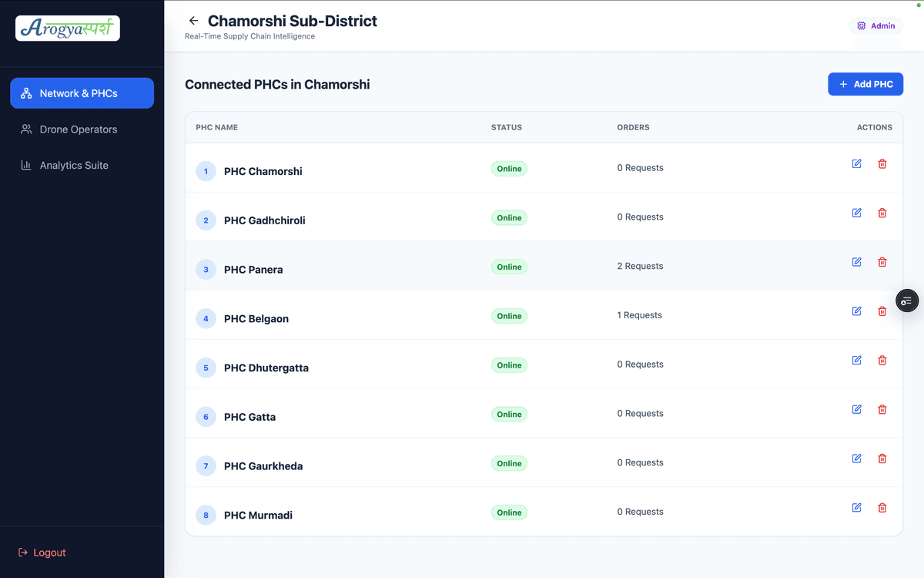Delete the PHC Gadhchiroli entry

882,213
